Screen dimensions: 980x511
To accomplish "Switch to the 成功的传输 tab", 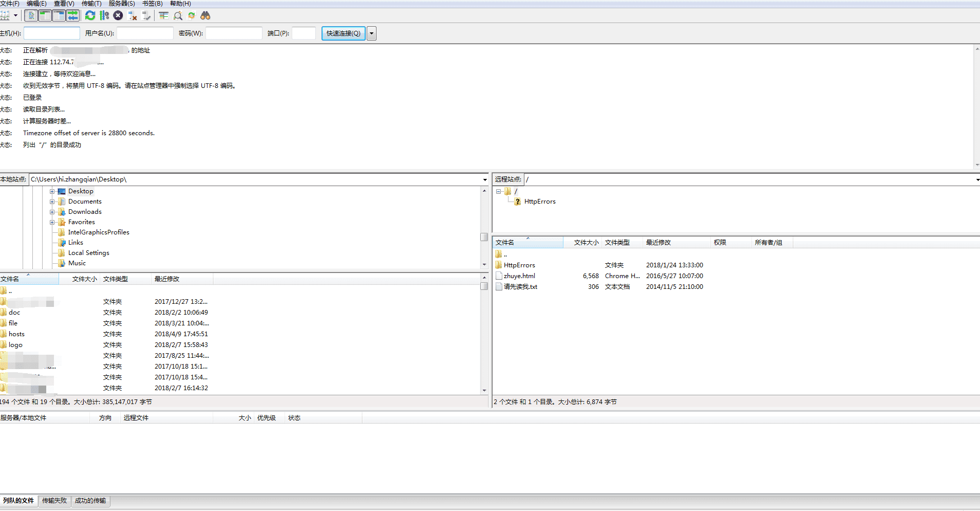I will pyautogui.click(x=90, y=501).
